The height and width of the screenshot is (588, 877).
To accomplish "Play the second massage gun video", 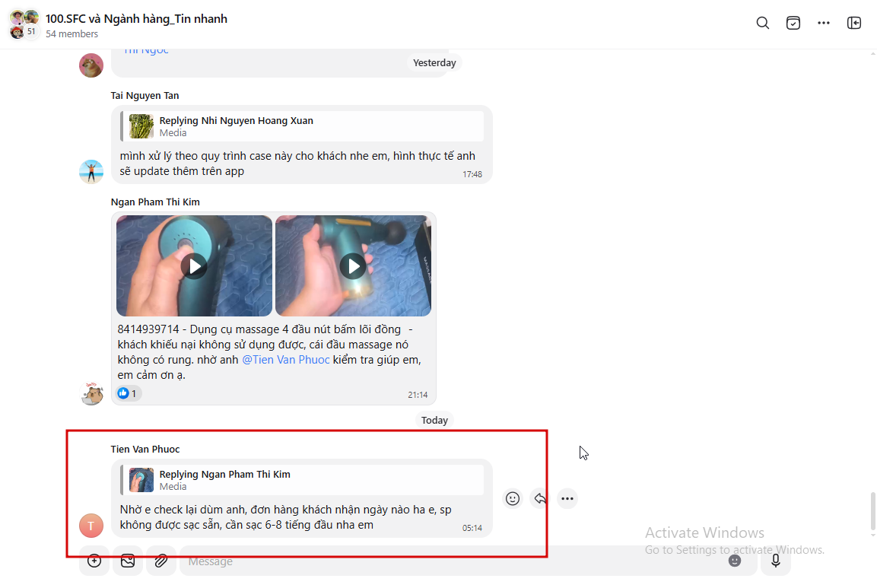I will tap(354, 266).
